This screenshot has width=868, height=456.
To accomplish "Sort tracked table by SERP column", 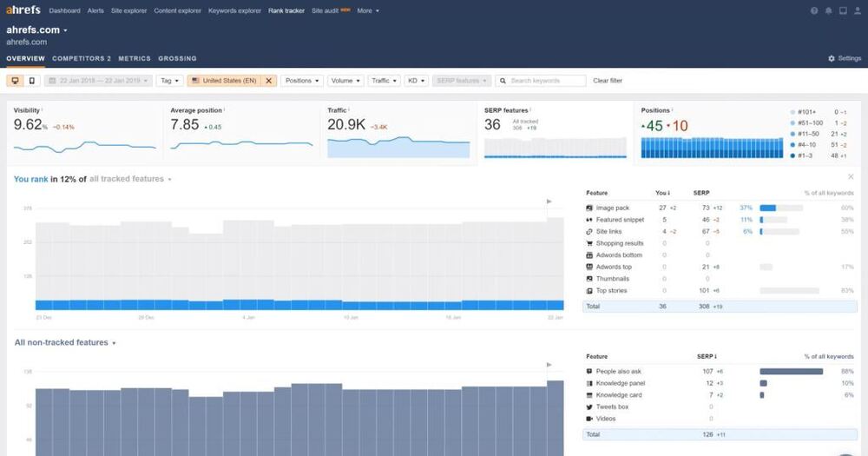I will click(x=700, y=193).
